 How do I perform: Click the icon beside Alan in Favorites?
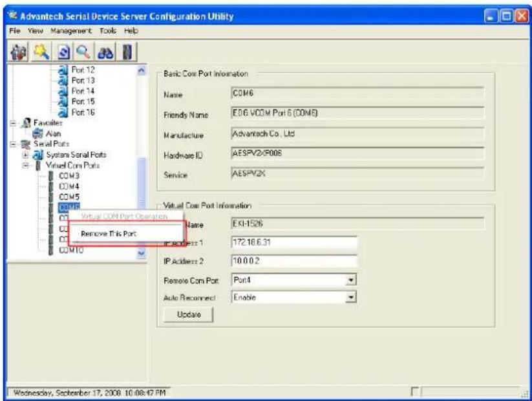37,133
